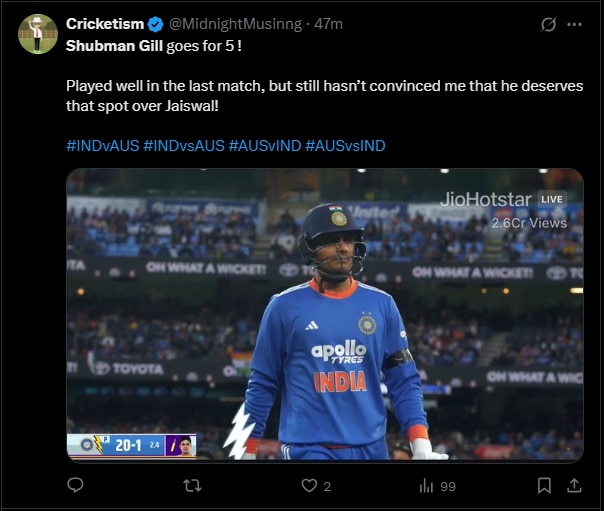Open the Grok explain-post icon

tap(547, 24)
